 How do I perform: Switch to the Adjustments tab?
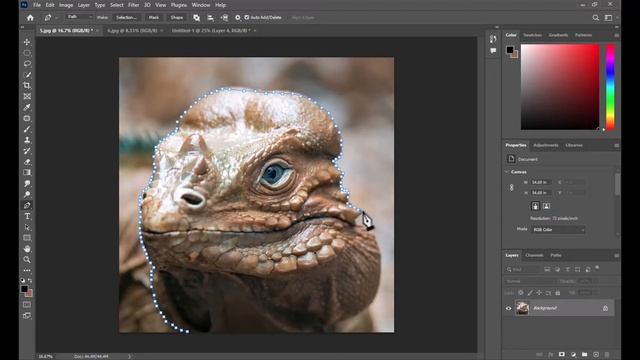[x=546, y=145]
